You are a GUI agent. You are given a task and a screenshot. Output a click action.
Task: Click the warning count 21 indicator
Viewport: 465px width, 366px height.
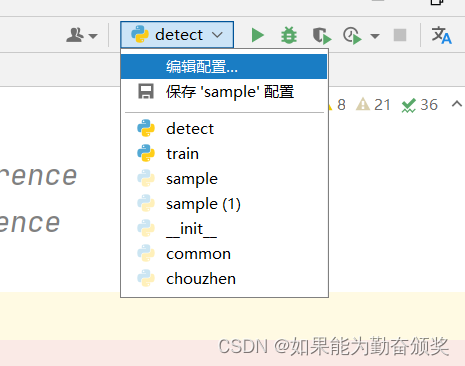(x=373, y=105)
